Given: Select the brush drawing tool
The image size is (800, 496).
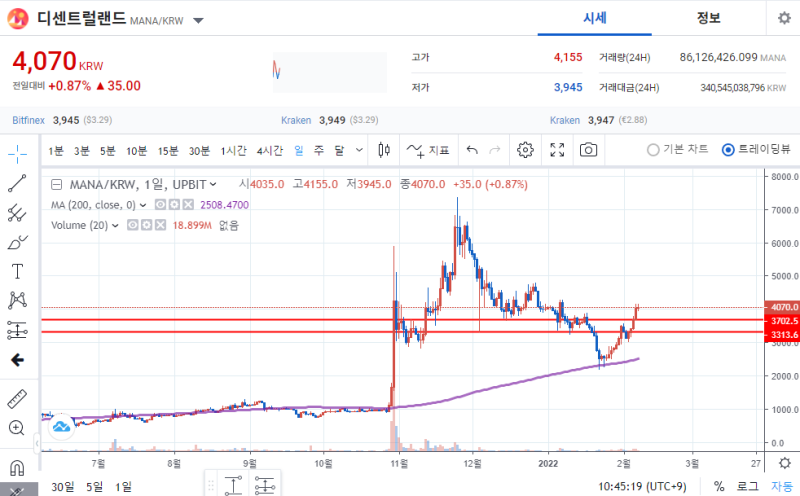Looking at the screenshot, I should [17, 242].
